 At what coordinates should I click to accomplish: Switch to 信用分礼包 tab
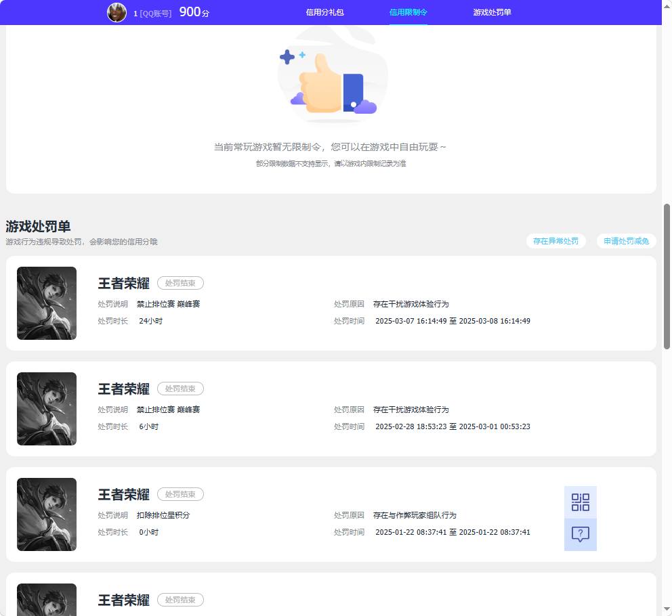(325, 12)
